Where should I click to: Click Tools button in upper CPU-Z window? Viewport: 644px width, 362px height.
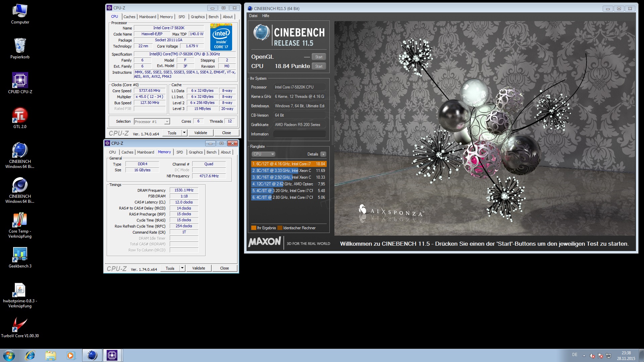coord(172,133)
